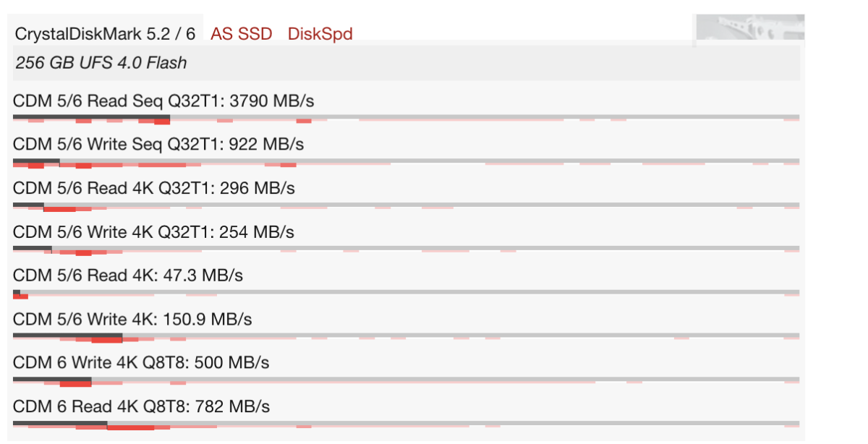Open the DiskSpd tab

pyautogui.click(x=320, y=34)
